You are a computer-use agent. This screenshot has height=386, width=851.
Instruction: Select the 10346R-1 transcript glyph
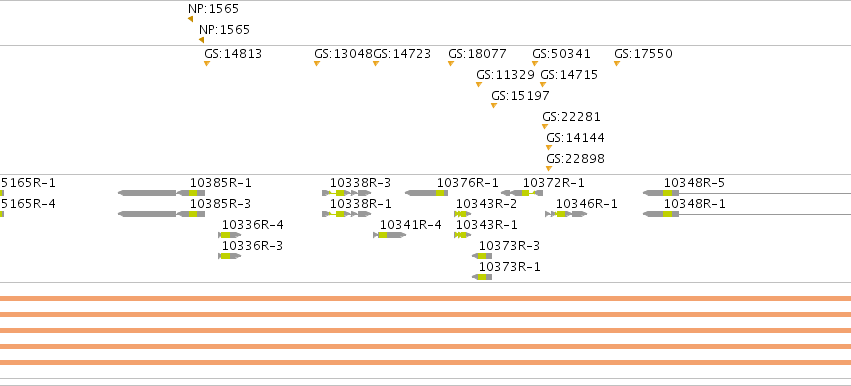(566, 214)
